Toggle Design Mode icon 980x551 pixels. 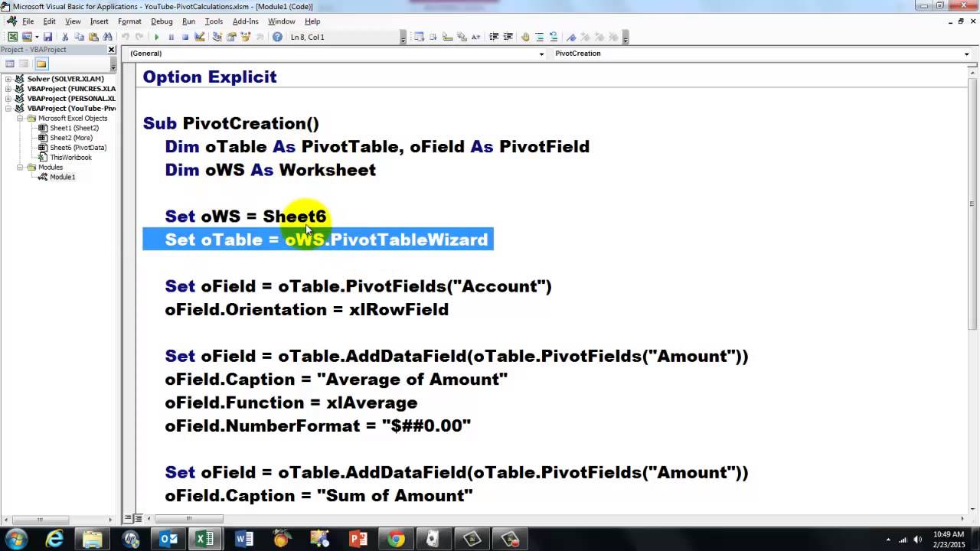200,37
